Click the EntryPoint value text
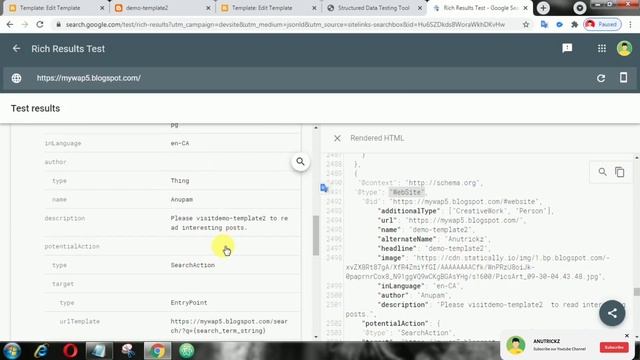Image resolution: width=640 pixels, height=360 pixels. point(189,303)
